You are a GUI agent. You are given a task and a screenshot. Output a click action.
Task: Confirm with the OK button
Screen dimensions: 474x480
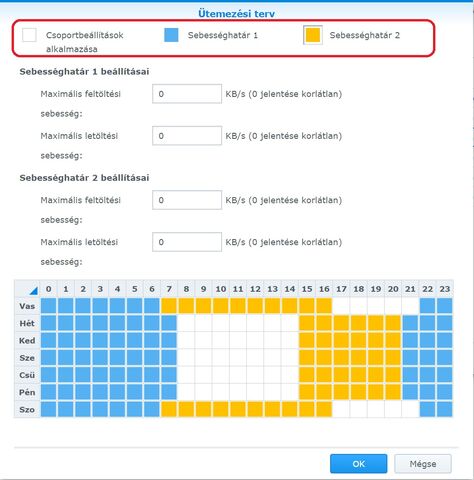point(359,464)
